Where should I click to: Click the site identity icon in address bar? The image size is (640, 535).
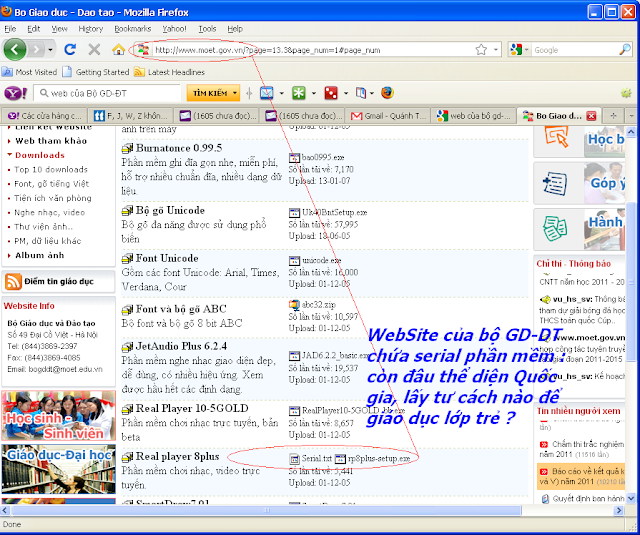point(143,50)
